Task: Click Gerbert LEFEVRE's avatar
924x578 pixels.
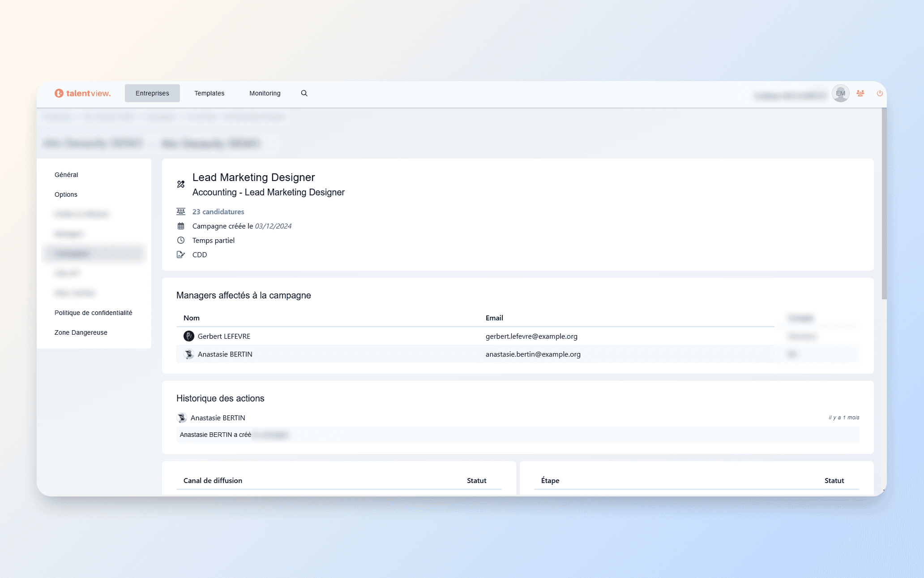Action: (189, 336)
